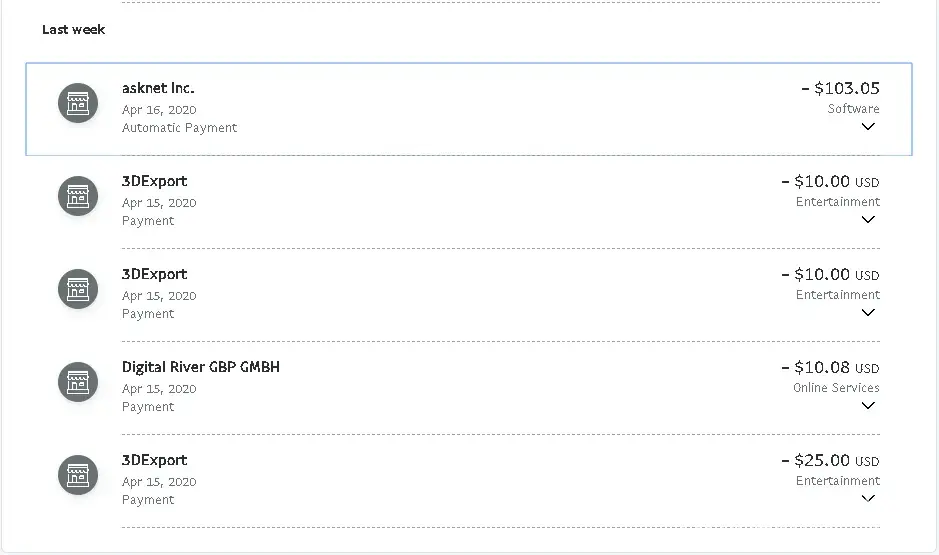Viewport: 939px width, 555px height.
Task: Expand the first $10.00 3DExport transaction chevron
Action: 868,220
